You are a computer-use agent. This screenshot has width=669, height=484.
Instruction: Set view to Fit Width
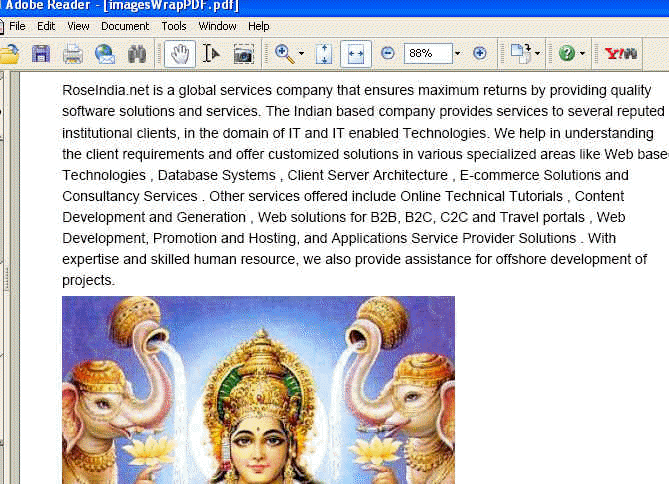point(356,54)
